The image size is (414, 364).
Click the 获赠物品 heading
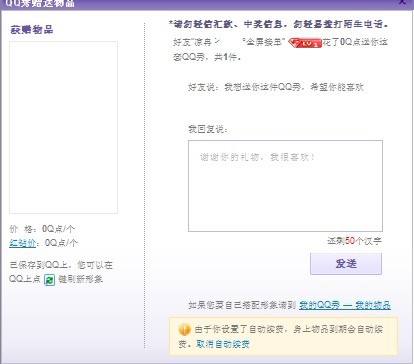pos(32,30)
